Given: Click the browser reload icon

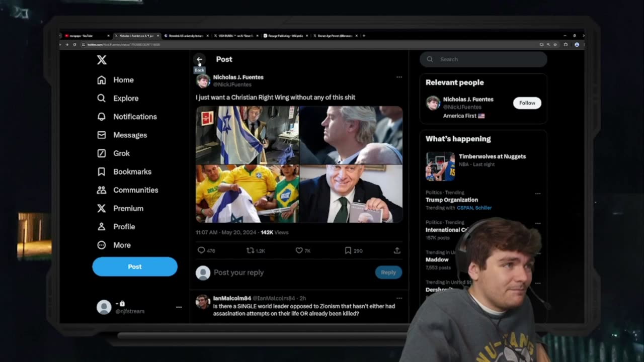Looking at the screenshot, I should pos(74,45).
